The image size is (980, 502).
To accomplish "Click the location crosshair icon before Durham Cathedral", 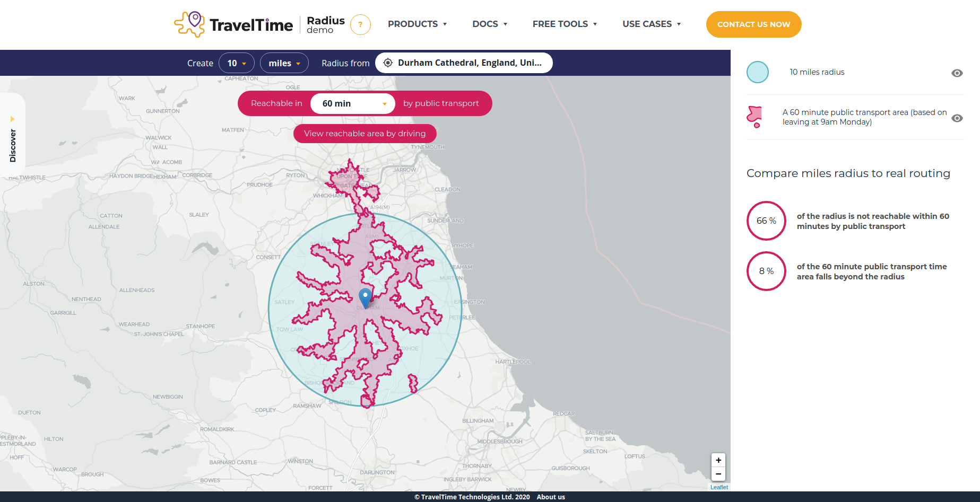I will coord(388,63).
